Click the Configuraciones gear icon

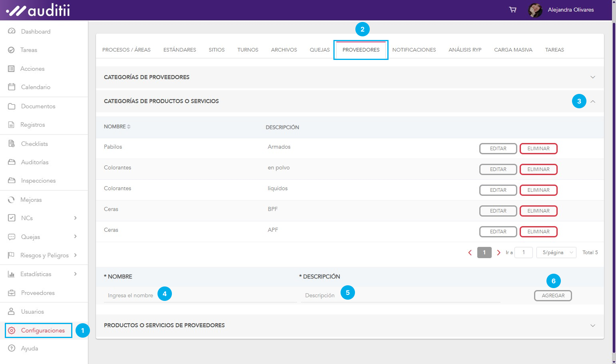pyautogui.click(x=12, y=330)
